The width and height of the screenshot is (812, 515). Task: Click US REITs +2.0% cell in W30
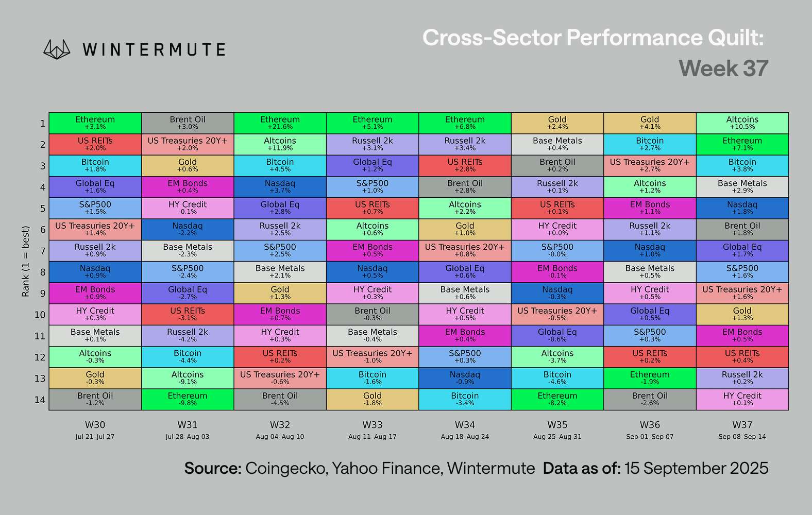[95, 144]
